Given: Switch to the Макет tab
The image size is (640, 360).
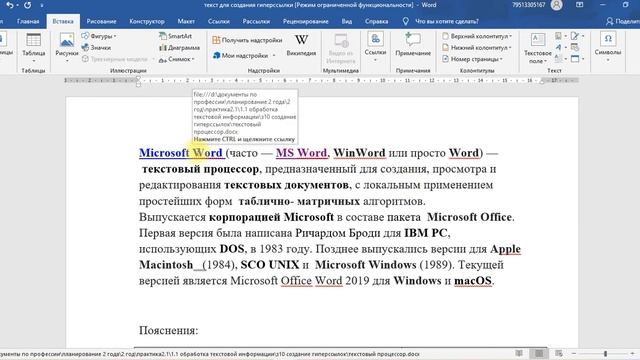Looking at the screenshot, I should [186, 21].
